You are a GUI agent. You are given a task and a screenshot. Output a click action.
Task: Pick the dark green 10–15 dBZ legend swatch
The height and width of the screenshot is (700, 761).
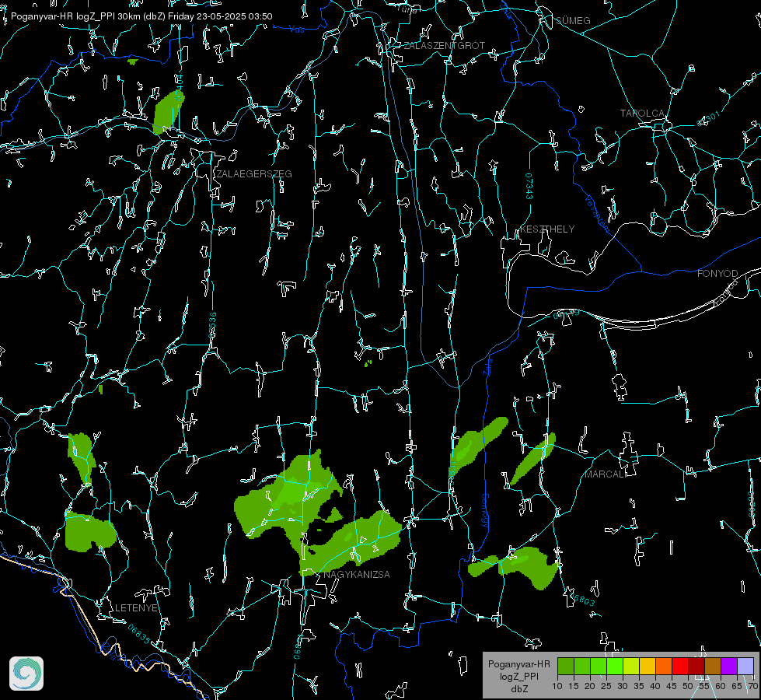pyautogui.click(x=566, y=666)
